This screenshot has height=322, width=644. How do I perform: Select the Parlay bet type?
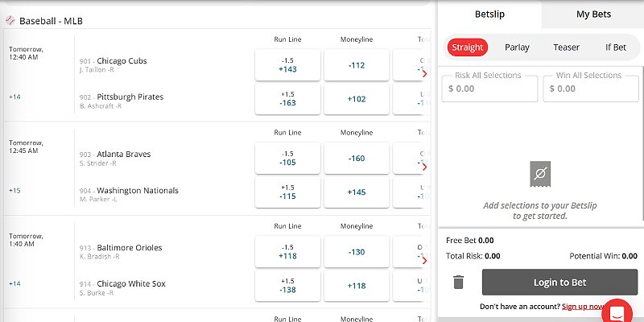pyautogui.click(x=517, y=47)
